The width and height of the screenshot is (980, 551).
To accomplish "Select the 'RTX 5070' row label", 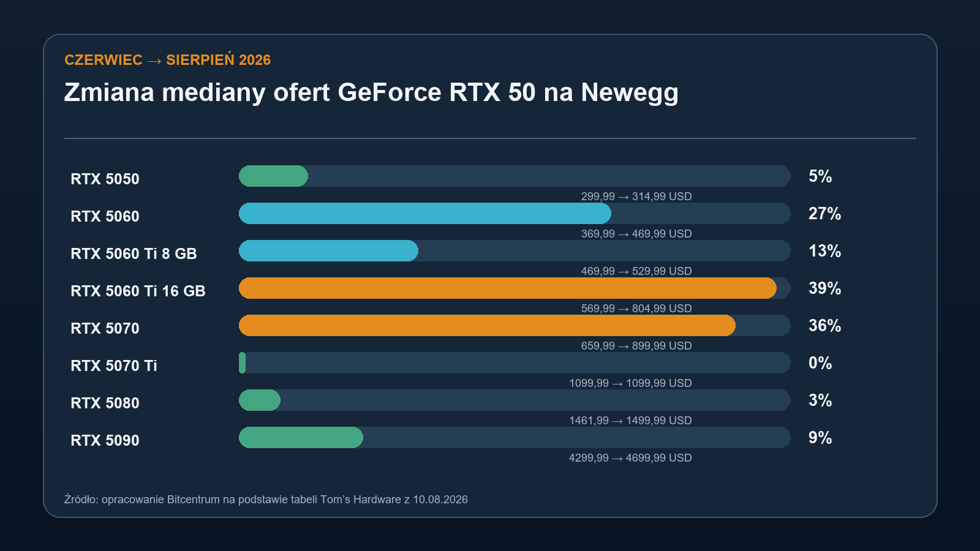I will point(105,328).
